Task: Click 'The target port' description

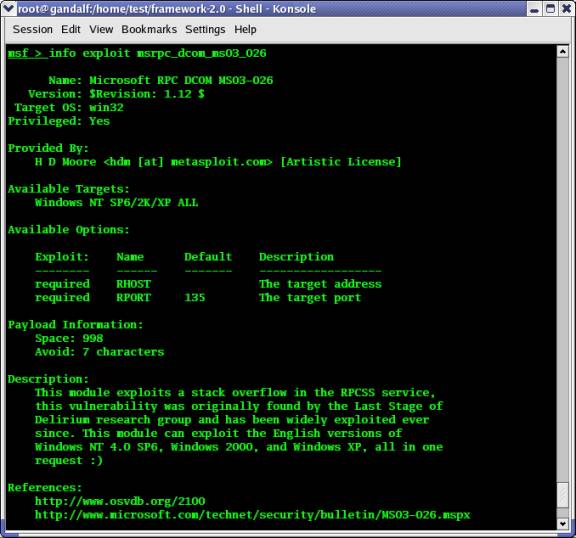Action: [310, 298]
